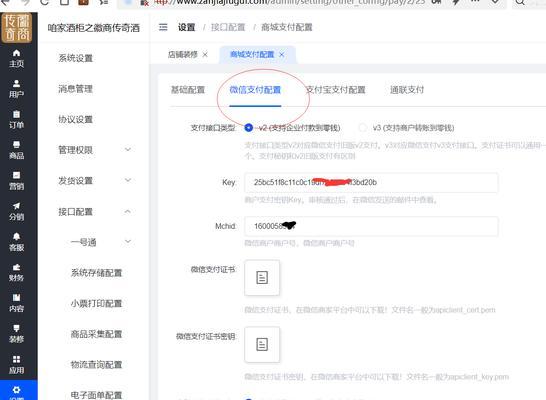
Task: Click the browser address bar URL
Action: 289,2
